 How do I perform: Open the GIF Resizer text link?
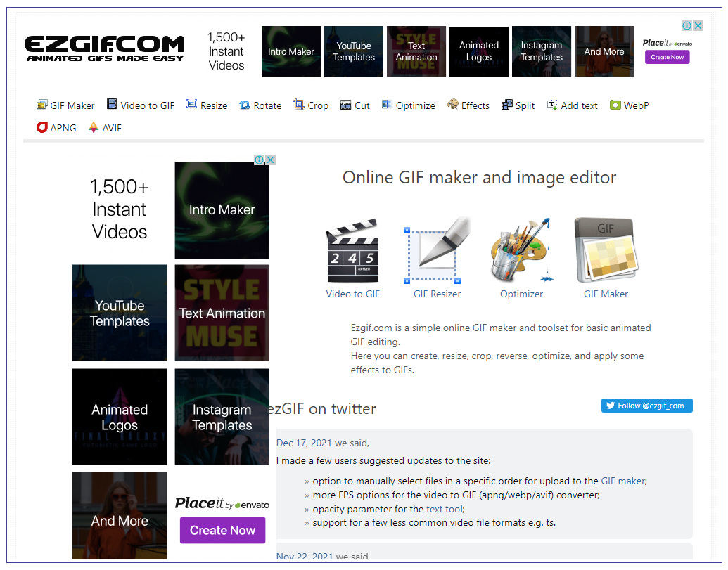tap(438, 294)
